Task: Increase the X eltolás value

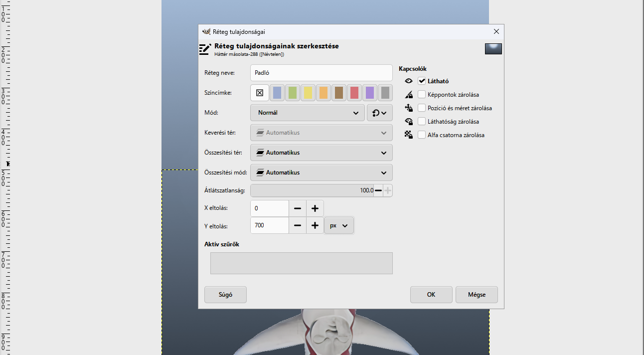Action: coord(315,208)
